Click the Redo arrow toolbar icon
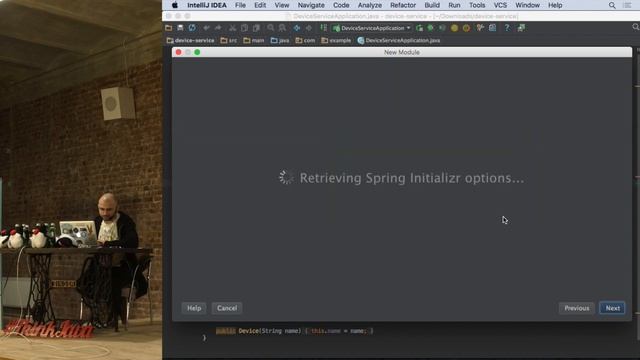The width and height of the screenshot is (640, 360). point(218,28)
